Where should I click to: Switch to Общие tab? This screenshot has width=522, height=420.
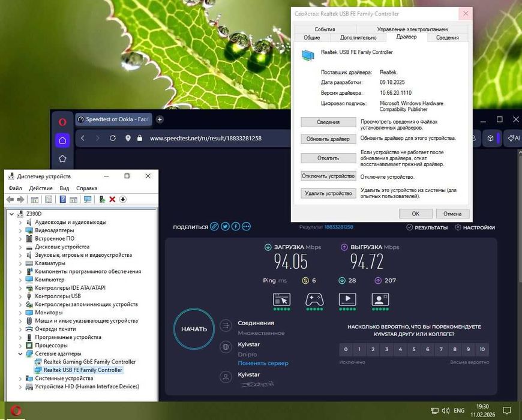(x=312, y=38)
